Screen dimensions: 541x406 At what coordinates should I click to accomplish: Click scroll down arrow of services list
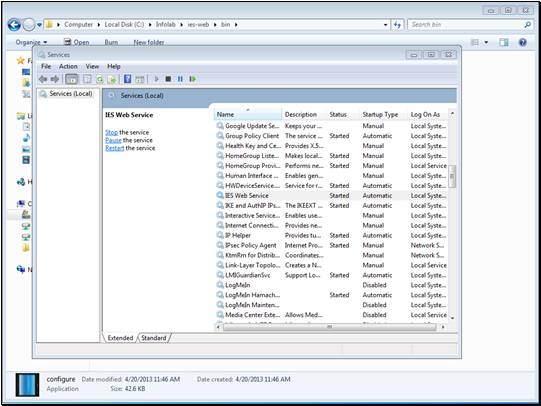coord(452,318)
